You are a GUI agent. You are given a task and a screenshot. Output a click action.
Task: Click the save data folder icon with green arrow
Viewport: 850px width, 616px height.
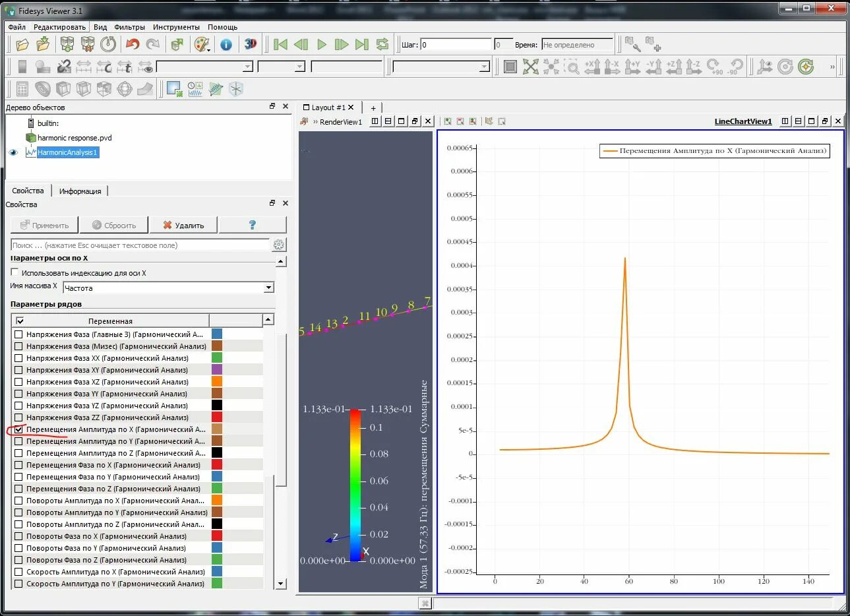click(x=44, y=44)
